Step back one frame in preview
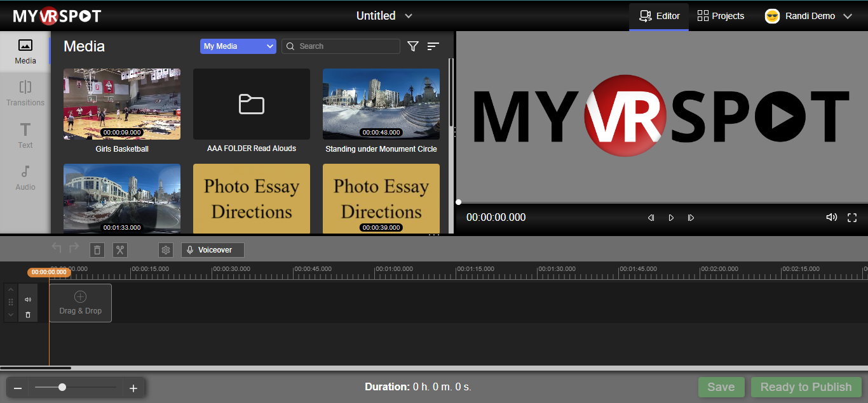 click(x=651, y=218)
